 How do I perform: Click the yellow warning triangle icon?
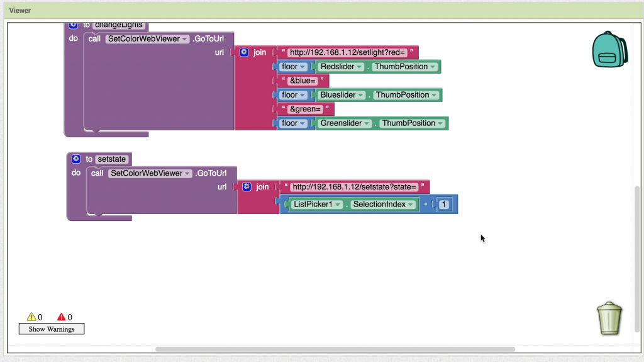pyautogui.click(x=31, y=317)
